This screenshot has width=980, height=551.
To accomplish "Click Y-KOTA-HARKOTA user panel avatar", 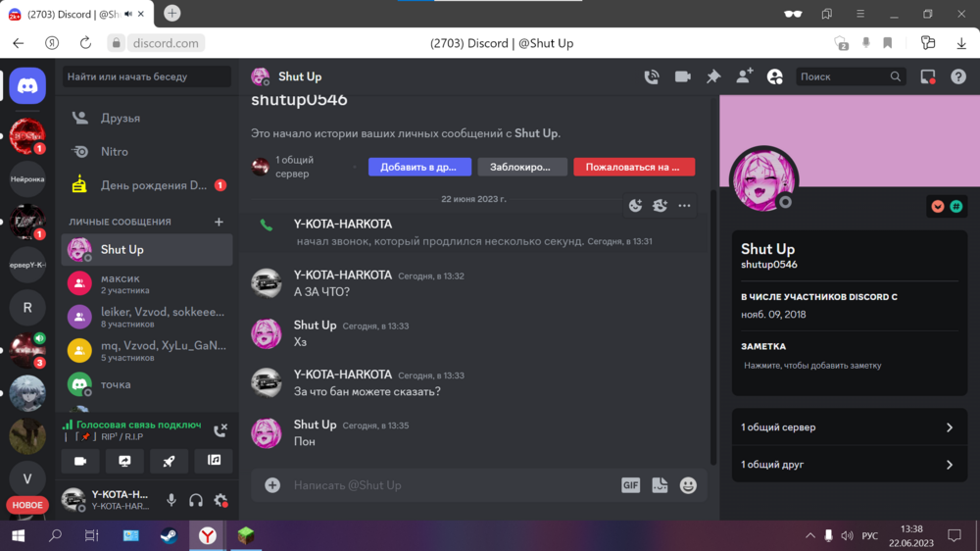I will [73, 500].
